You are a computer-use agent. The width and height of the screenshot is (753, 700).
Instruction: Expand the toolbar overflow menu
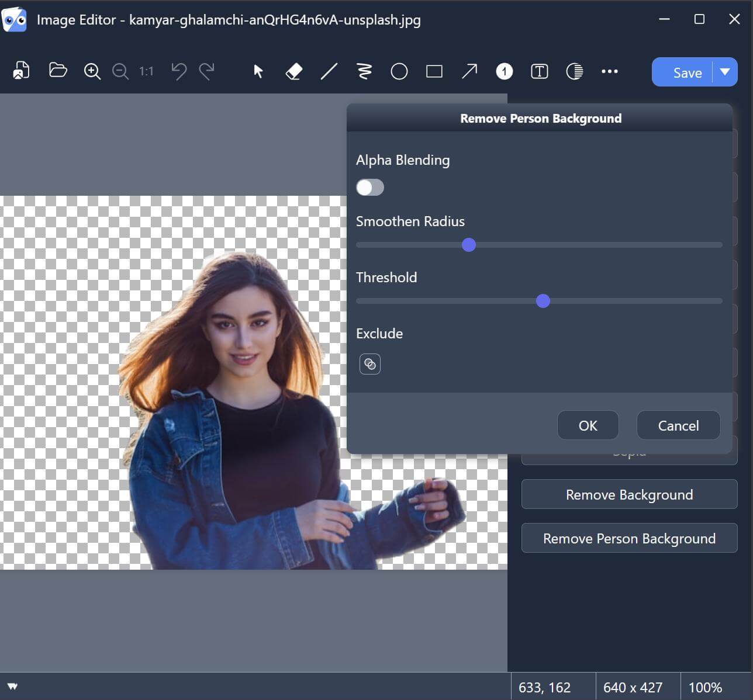point(610,71)
